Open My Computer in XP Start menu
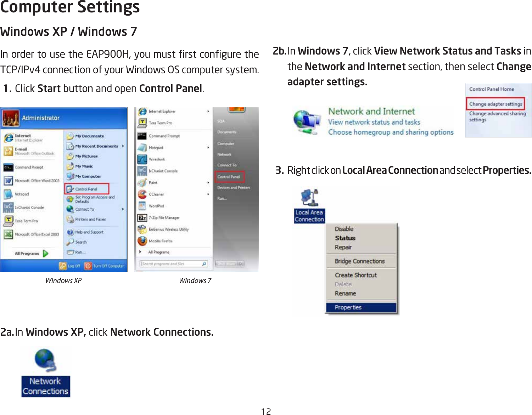 click(x=84, y=176)
